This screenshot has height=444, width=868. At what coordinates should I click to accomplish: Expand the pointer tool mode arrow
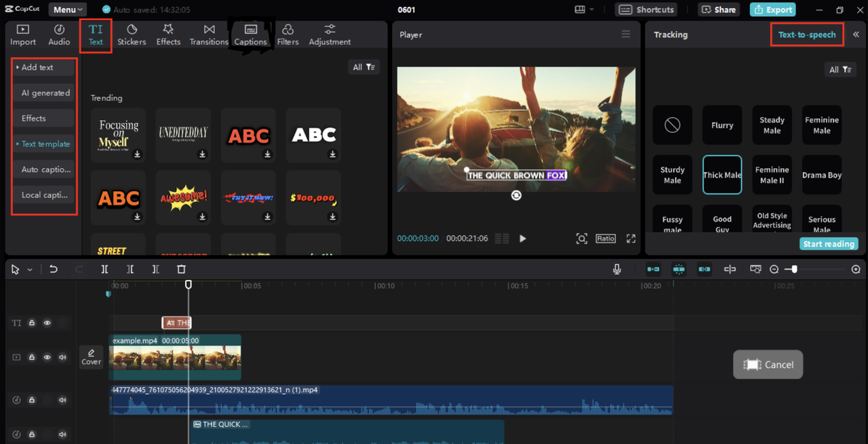30,270
